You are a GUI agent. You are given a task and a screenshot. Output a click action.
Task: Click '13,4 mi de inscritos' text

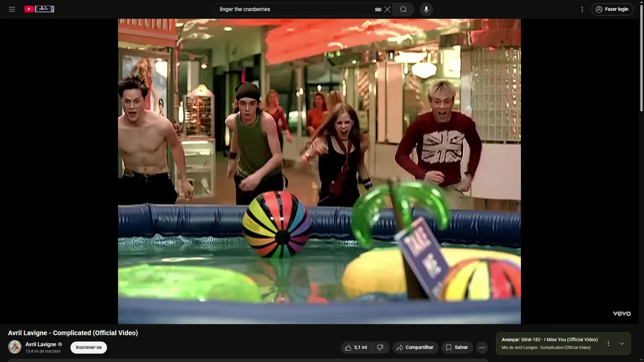(x=43, y=351)
